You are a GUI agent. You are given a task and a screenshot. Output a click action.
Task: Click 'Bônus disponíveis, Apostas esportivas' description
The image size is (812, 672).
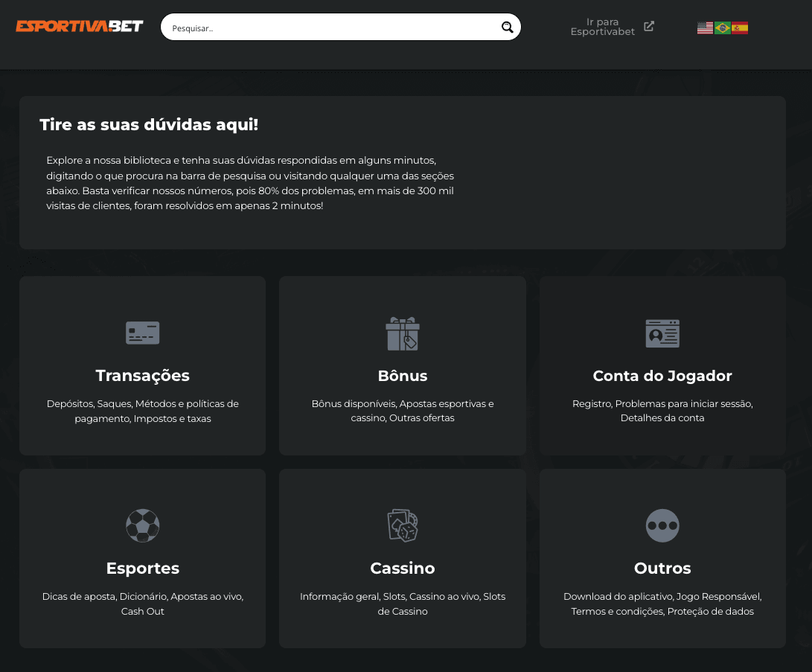pos(403,411)
